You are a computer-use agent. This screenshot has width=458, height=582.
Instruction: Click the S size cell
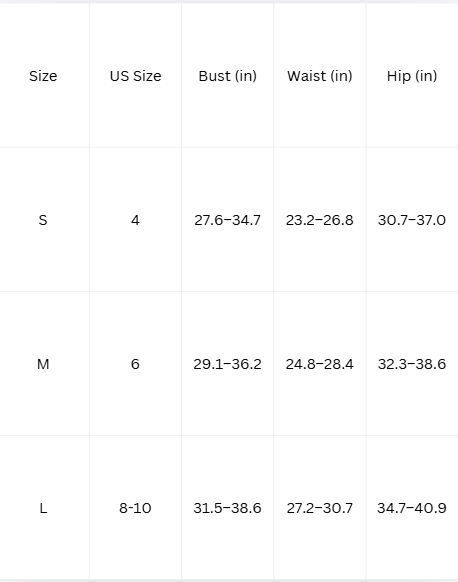[x=43, y=220]
